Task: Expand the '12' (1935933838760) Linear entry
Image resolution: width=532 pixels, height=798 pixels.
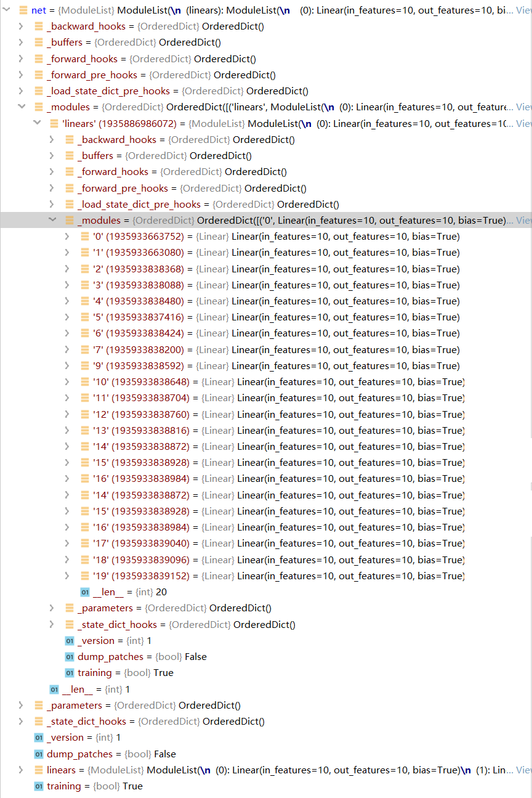Action: [67, 414]
